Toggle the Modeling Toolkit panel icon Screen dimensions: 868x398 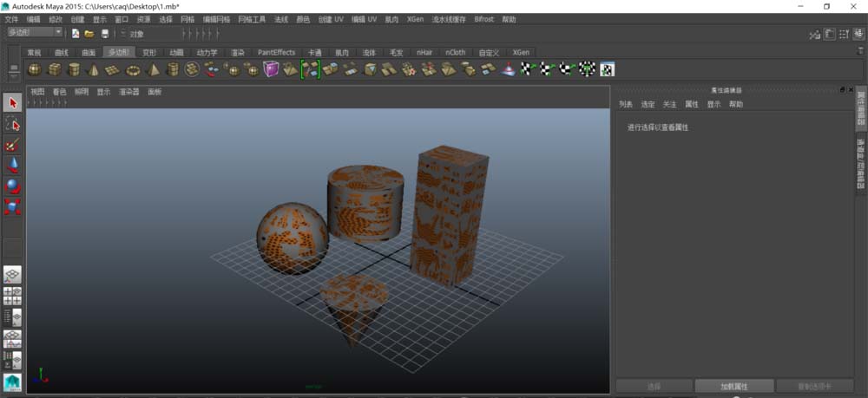pyautogui.click(x=814, y=35)
